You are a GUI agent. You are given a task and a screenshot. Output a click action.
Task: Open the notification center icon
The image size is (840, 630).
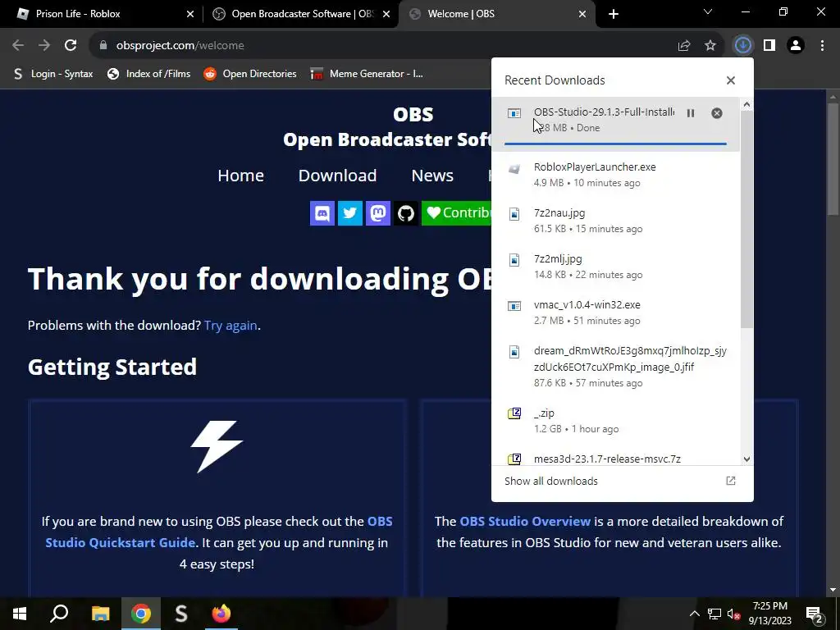click(x=815, y=614)
